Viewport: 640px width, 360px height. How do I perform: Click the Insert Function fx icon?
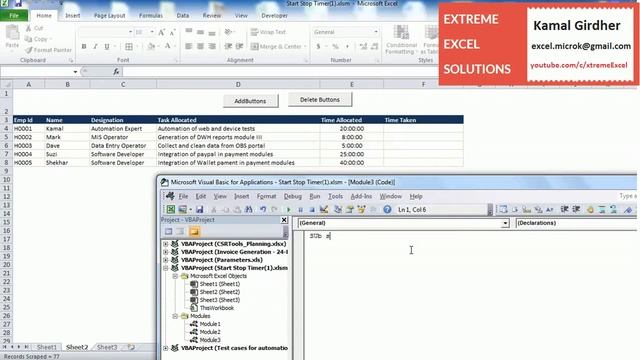(116, 72)
